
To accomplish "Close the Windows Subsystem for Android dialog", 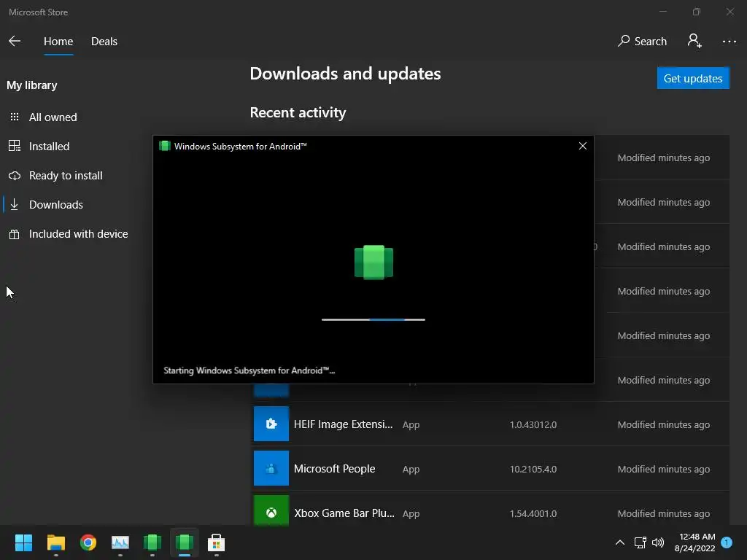I will 582,146.
